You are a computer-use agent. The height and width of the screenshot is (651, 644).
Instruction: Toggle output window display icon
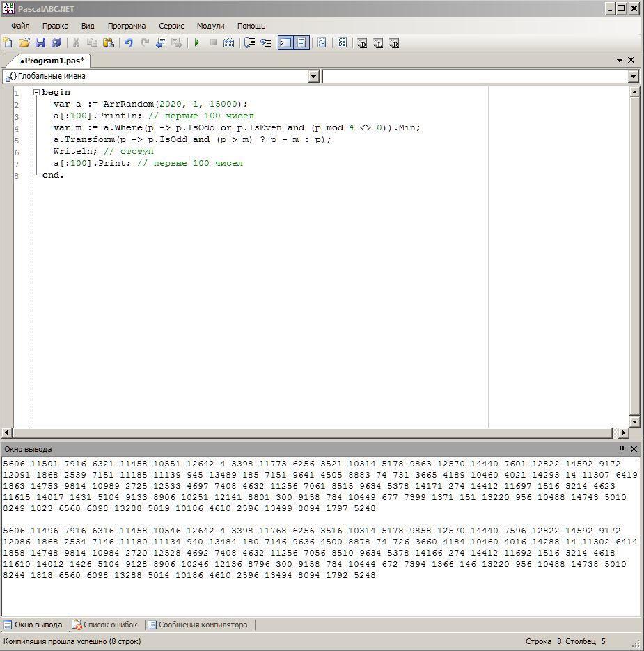[285, 42]
